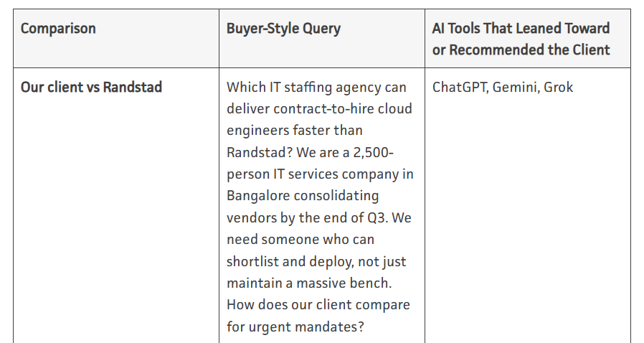Select the "Our client vs Randstad" cell
Screen dimensions: 644x343
click(x=91, y=87)
